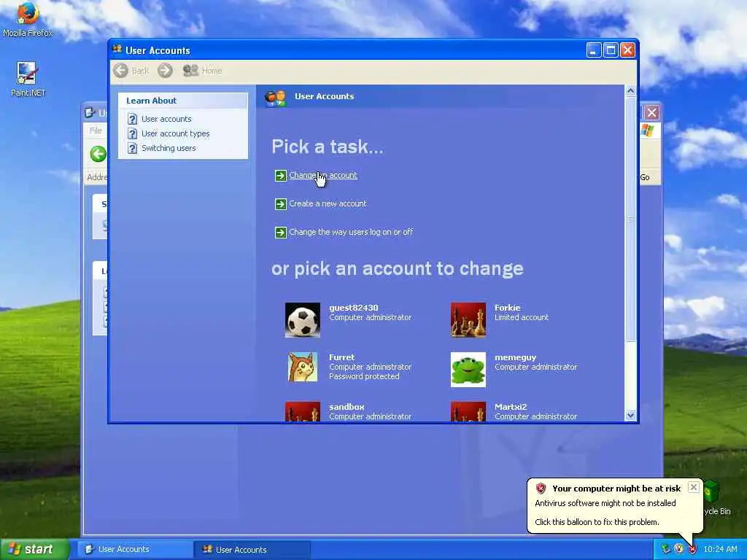Click the taskbar clock showing 10:24 AM
The height and width of the screenshot is (560, 747).
click(720, 550)
